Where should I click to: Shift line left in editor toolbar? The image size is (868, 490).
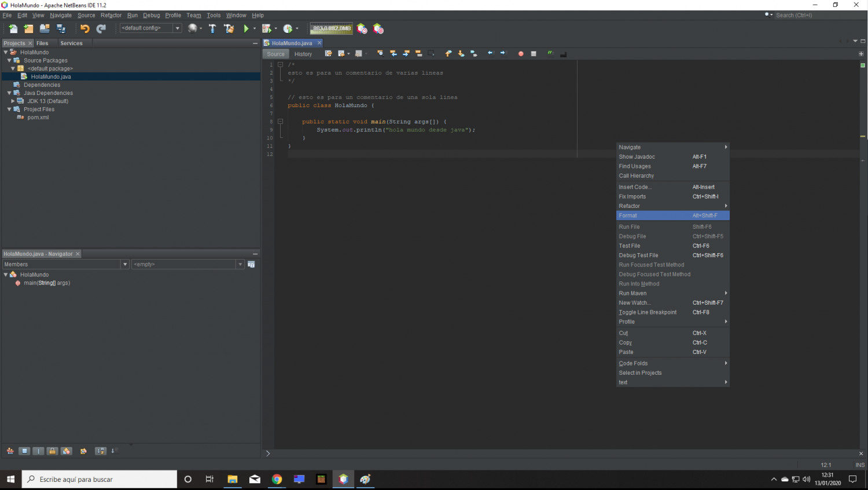point(491,53)
